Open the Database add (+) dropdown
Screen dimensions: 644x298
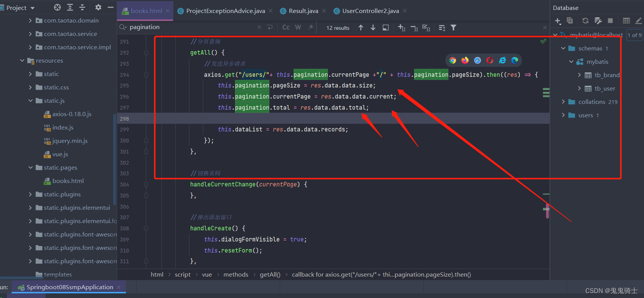coord(558,21)
